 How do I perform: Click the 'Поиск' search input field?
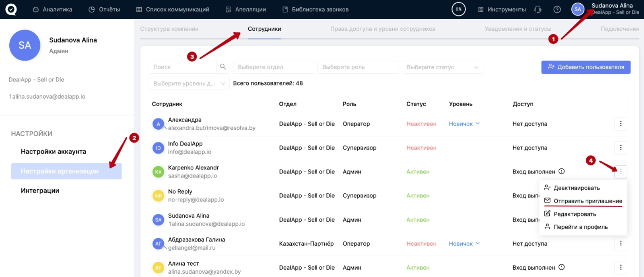pos(183,67)
